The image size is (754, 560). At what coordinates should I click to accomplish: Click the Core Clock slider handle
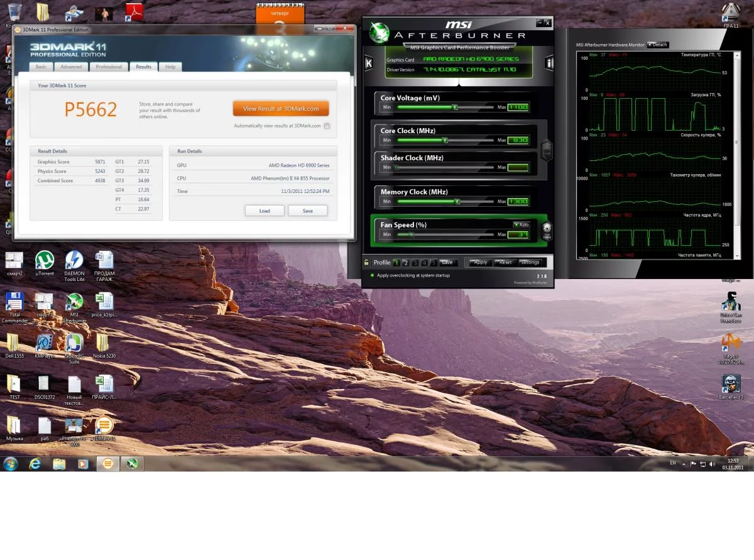coord(445,140)
